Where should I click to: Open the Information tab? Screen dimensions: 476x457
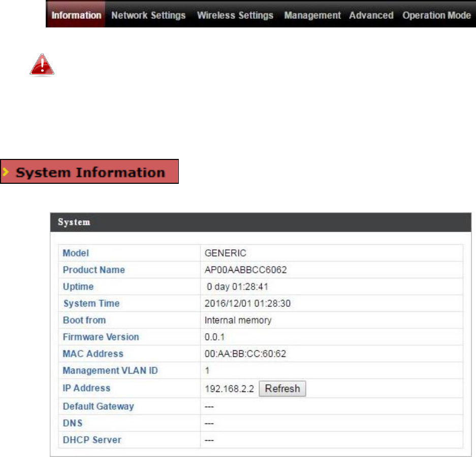coord(76,15)
